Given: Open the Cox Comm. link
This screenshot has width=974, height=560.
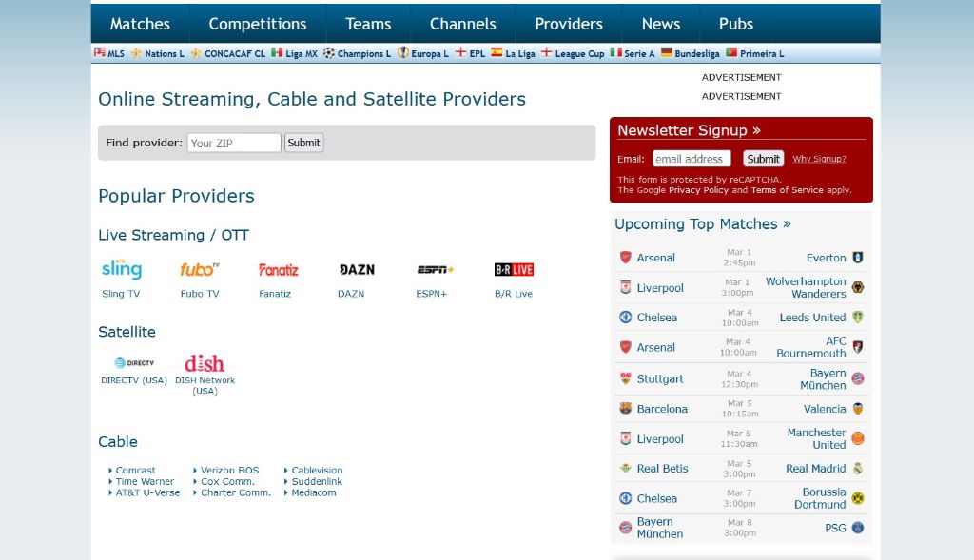Looking at the screenshot, I should (x=227, y=481).
